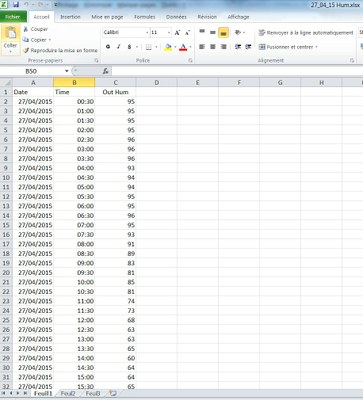Switch to the Insertion tab
The image size is (363, 400).
[x=70, y=17]
